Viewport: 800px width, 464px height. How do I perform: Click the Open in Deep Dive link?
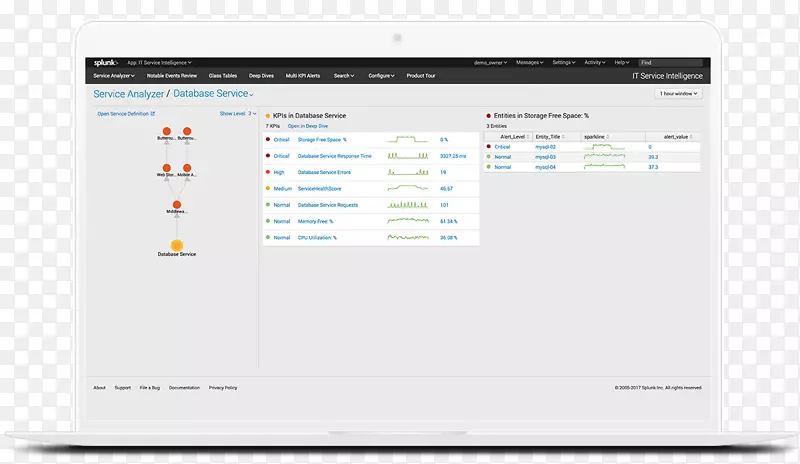coord(307,127)
